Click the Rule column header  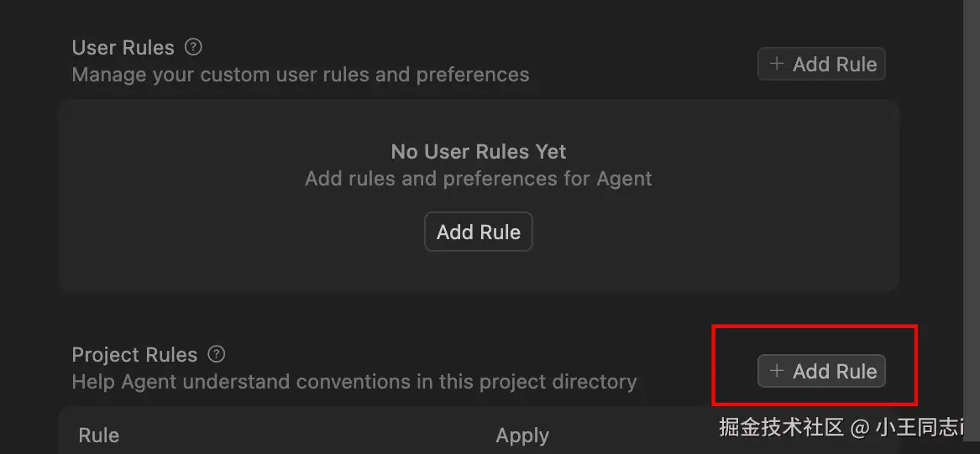point(98,436)
